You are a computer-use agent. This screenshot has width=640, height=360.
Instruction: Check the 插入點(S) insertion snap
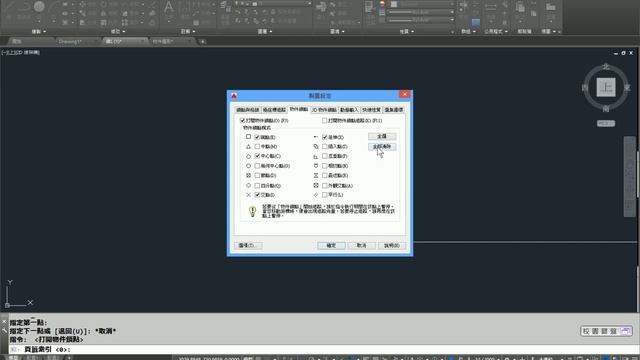(325, 147)
